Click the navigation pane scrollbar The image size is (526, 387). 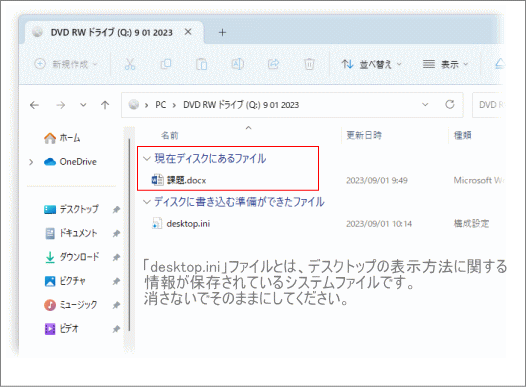pos(129,235)
